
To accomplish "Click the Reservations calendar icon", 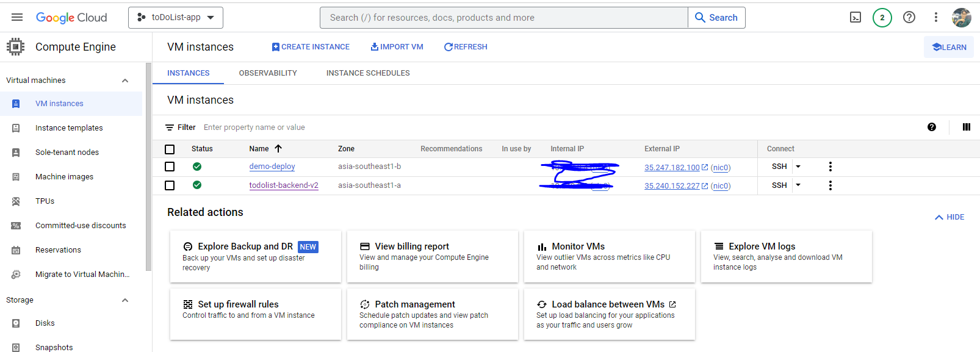I will (x=16, y=250).
